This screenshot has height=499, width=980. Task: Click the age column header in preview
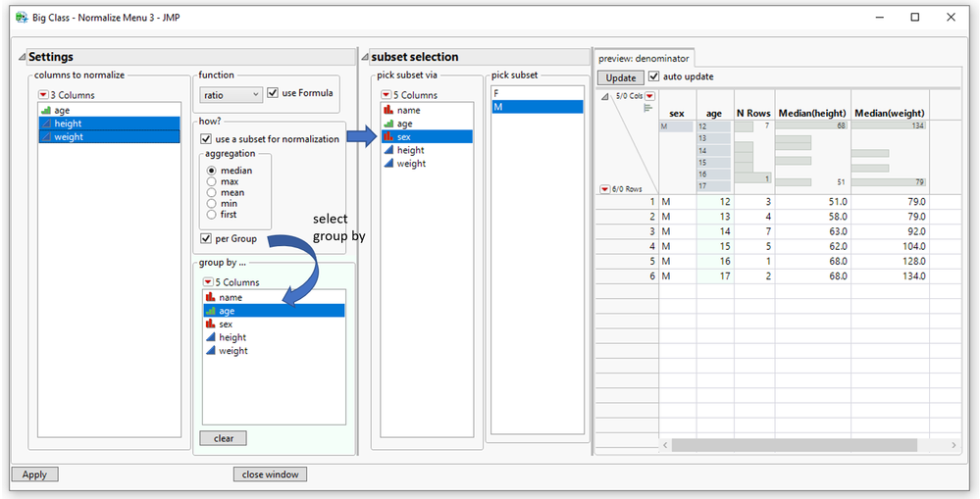[x=715, y=113]
